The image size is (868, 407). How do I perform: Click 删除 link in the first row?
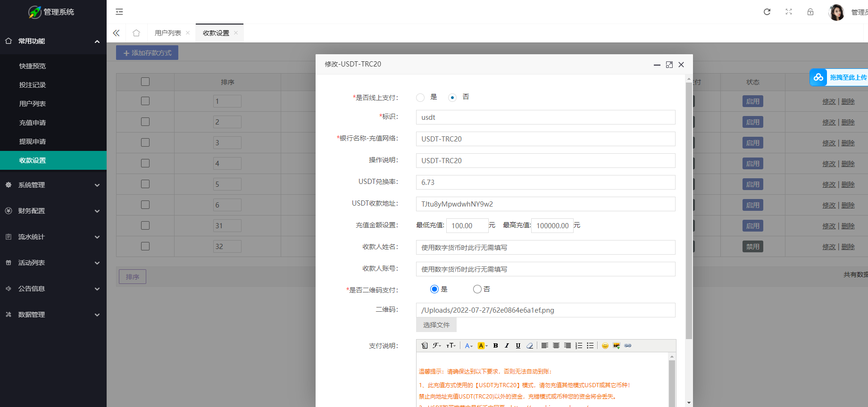tap(848, 101)
